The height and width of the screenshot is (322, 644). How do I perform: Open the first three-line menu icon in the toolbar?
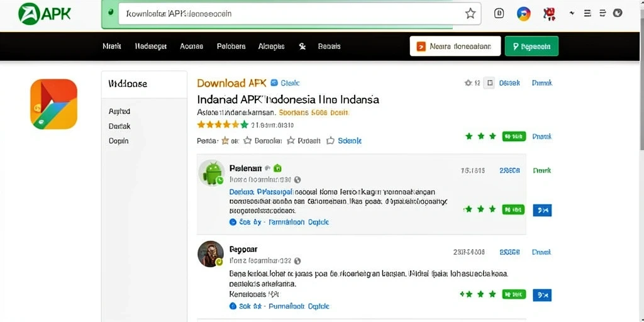(587, 13)
